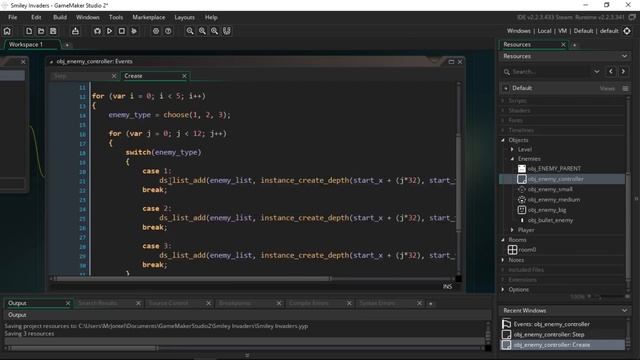Open the Tools menu
This screenshot has width=640, height=360.
pyautogui.click(x=116, y=17)
